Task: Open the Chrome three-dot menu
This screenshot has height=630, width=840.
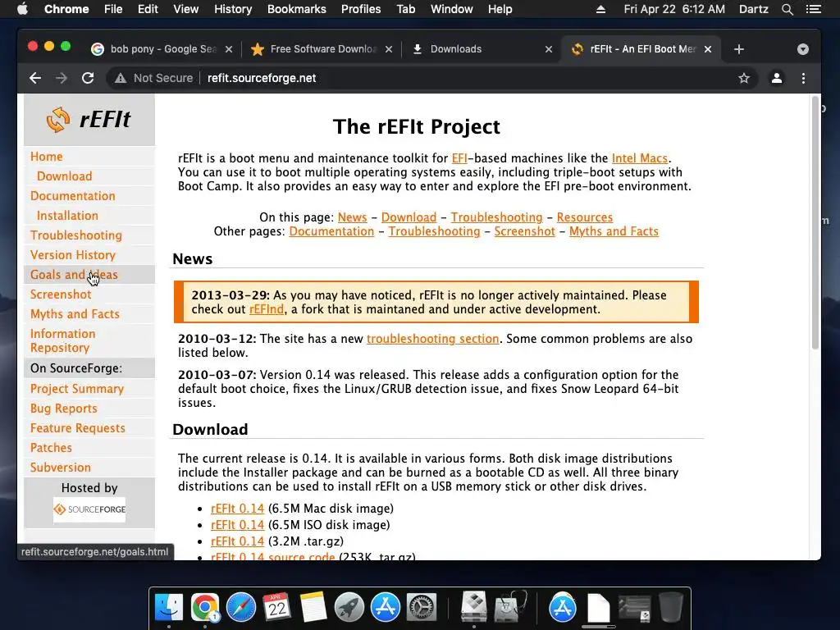Action: click(803, 78)
